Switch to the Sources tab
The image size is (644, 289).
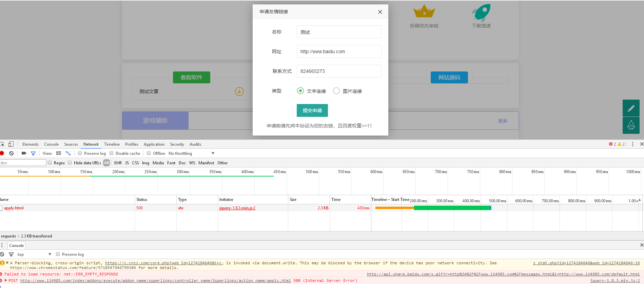(x=71, y=144)
